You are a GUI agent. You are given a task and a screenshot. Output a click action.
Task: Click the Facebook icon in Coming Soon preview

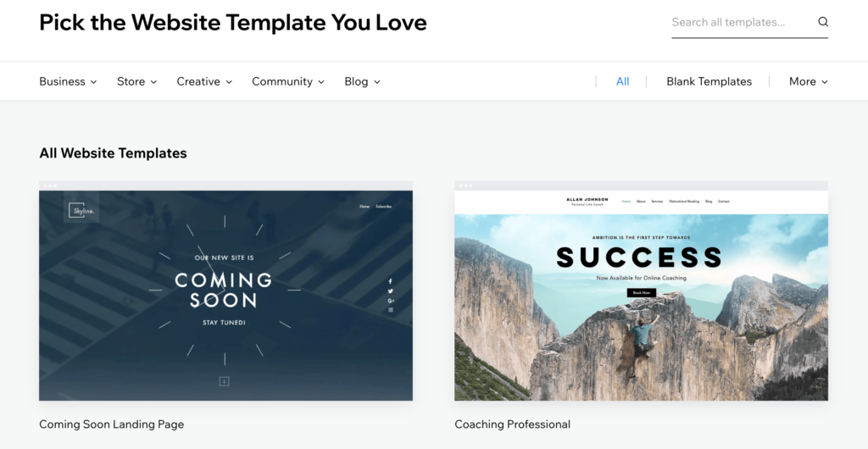[x=390, y=281]
